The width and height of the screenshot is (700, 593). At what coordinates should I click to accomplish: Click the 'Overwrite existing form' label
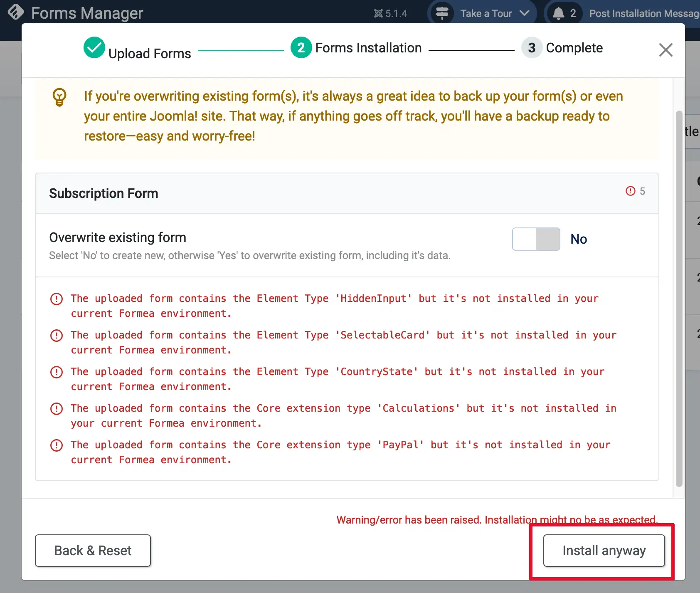(x=118, y=237)
